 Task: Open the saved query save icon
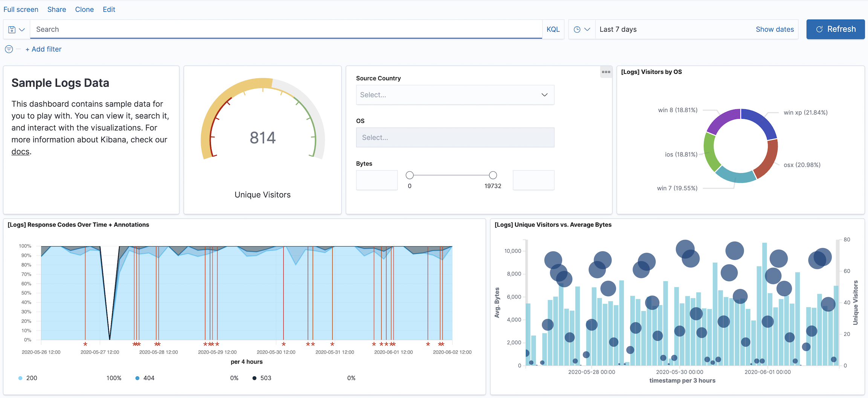pyautogui.click(x=12, y=29)
